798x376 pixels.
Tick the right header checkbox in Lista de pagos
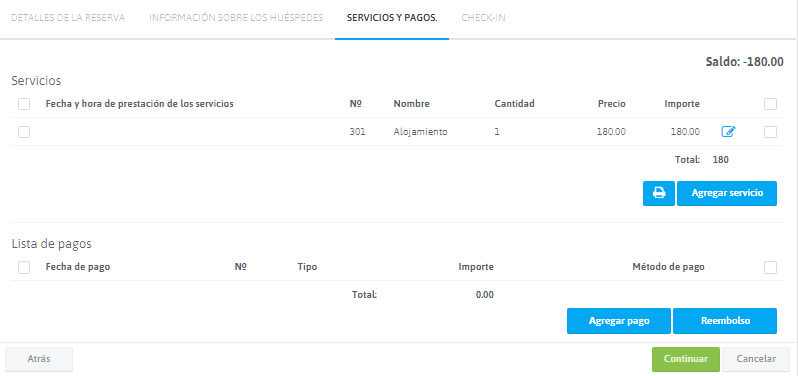770,267
